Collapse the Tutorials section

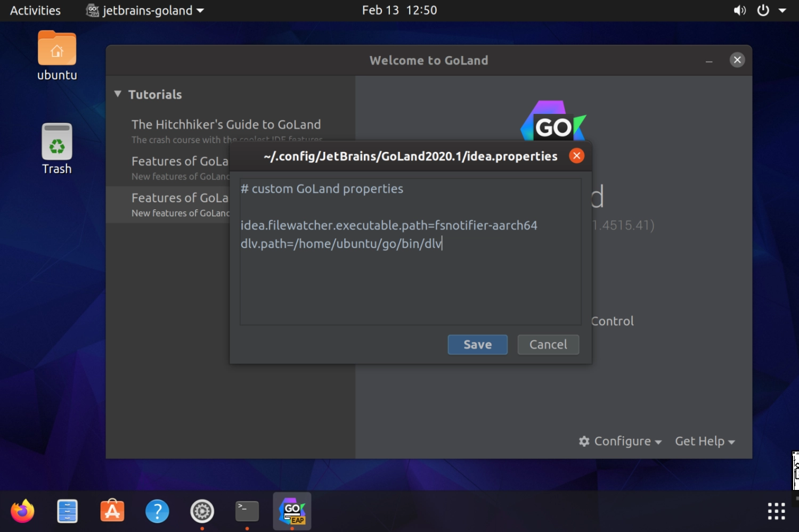[118, 94]
